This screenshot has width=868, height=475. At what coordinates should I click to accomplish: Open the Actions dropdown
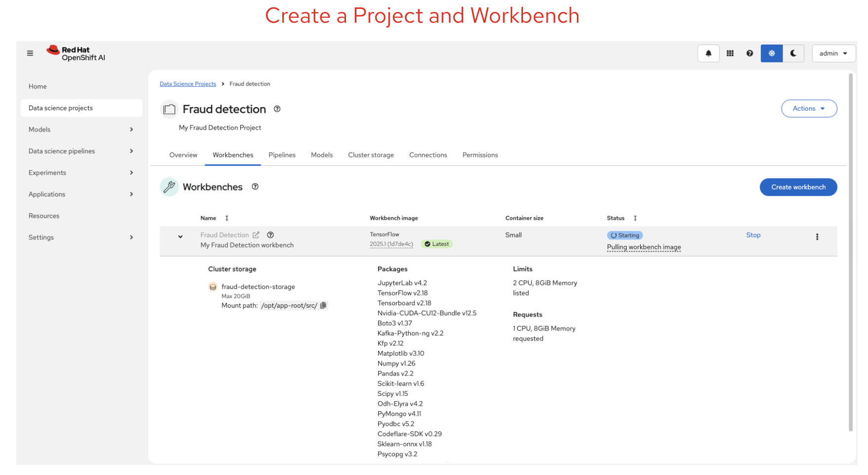coord(809,108)
